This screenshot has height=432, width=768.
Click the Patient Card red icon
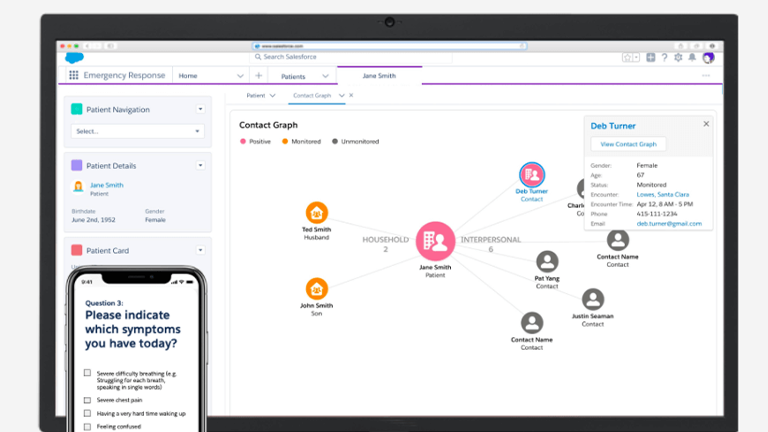(76, 250)
